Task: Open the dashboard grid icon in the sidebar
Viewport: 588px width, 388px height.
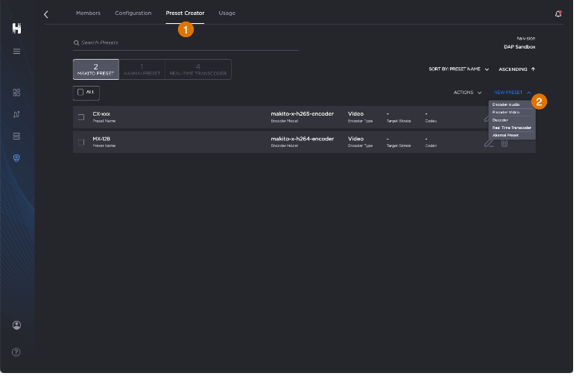Action: (x=16, y=93)
